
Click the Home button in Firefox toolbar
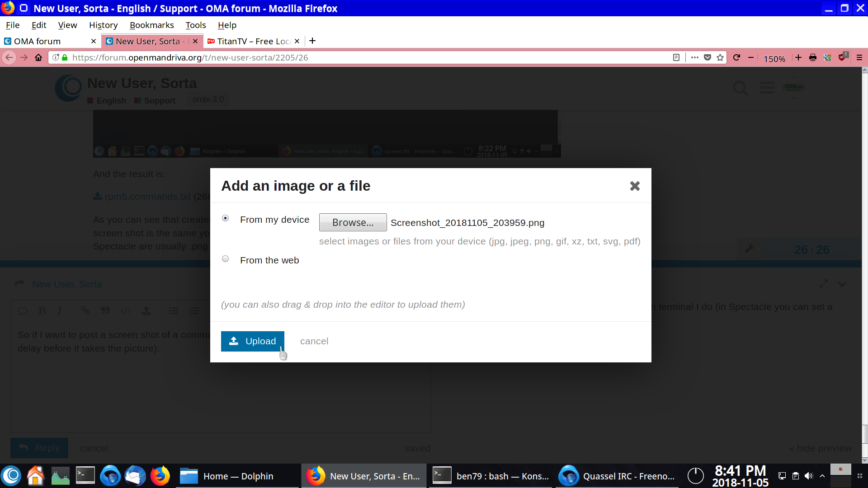click(38, 57)
